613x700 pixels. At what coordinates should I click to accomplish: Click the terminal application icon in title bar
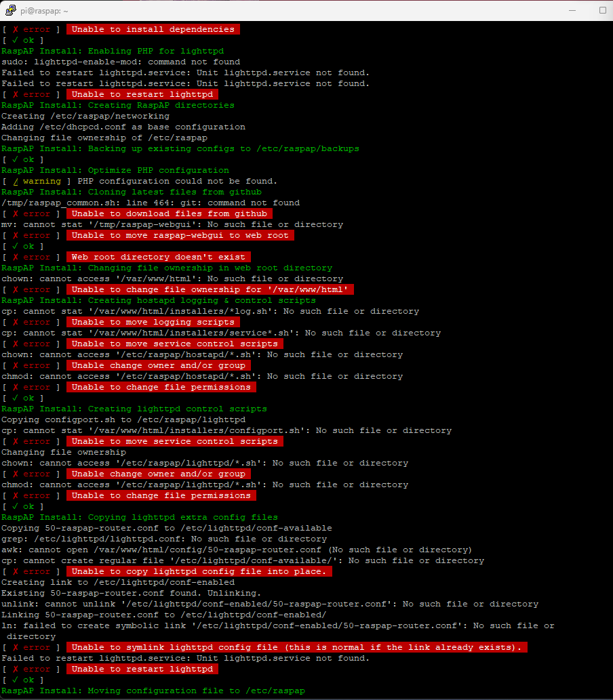9,11
